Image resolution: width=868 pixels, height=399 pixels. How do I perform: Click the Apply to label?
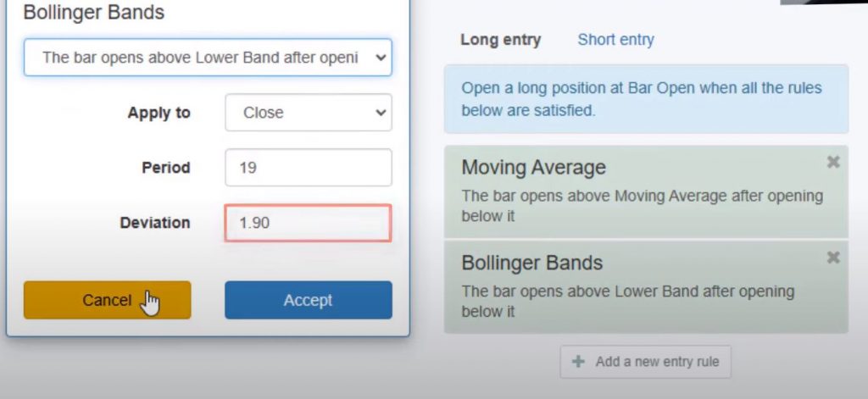pos(159,113)
